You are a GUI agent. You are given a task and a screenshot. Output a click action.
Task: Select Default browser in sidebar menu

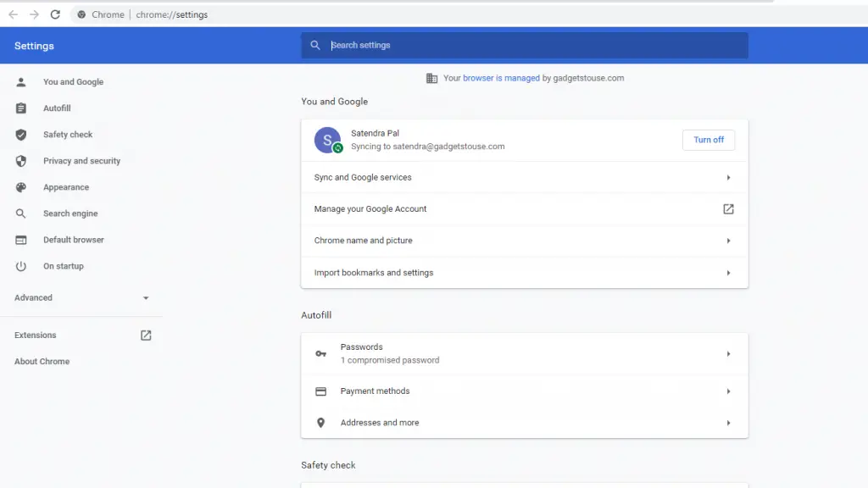pyautogui.click(x=74, y=240)
